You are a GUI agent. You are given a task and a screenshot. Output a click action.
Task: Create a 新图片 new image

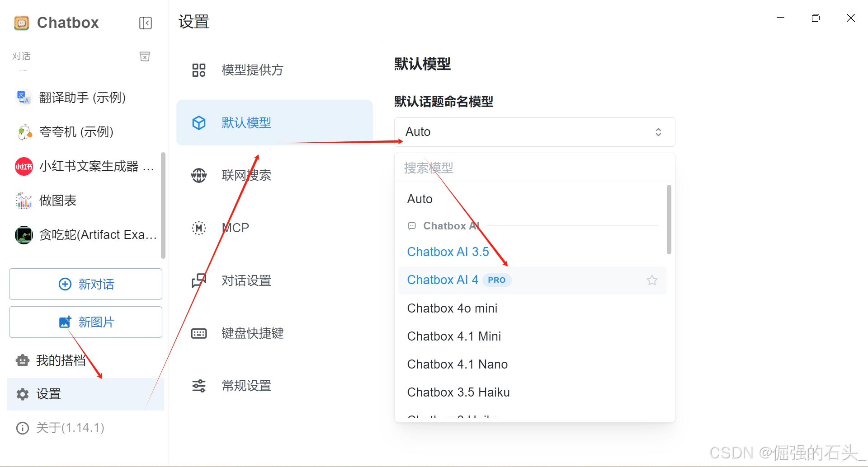[x=85, y=322]
